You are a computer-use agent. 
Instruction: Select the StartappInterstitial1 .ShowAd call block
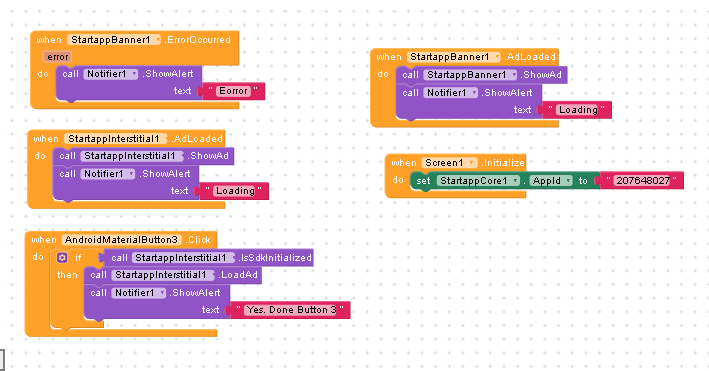click(144, 156)
